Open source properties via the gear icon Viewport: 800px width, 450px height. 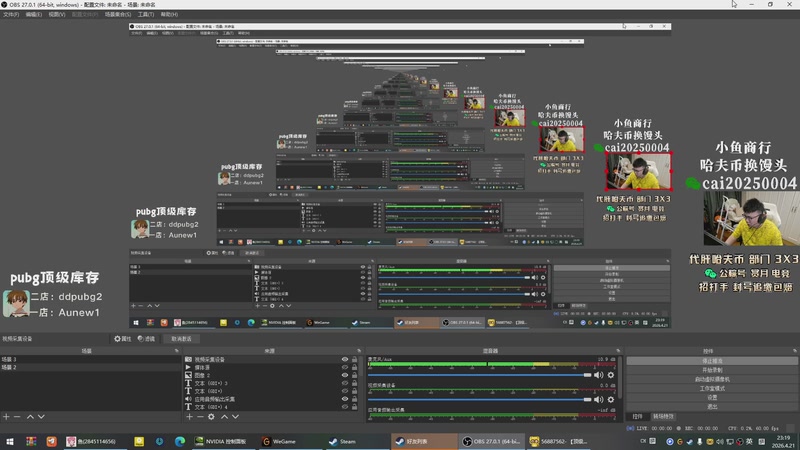click(x=211, y=417)
